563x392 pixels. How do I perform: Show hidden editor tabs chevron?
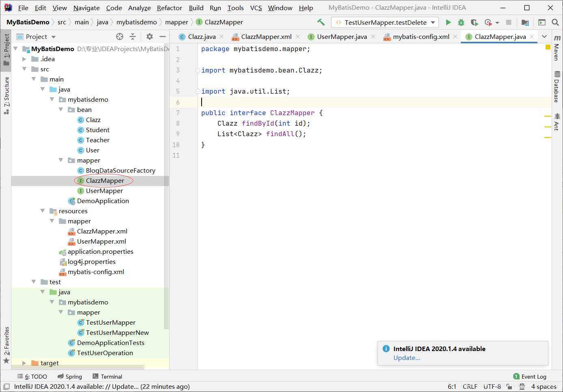[x=544, y=36]
